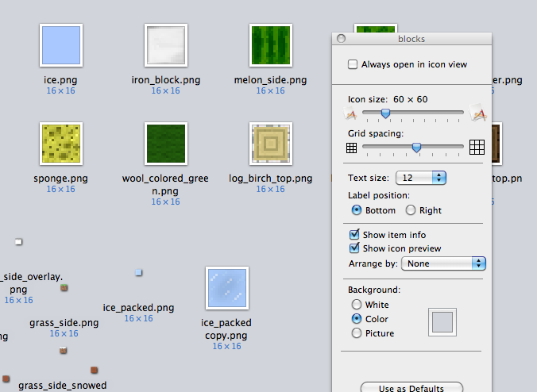Viewport: 537px width, 392px height.
Task: Click the wool_colored_green.png file name
Action: click(165, 185)
